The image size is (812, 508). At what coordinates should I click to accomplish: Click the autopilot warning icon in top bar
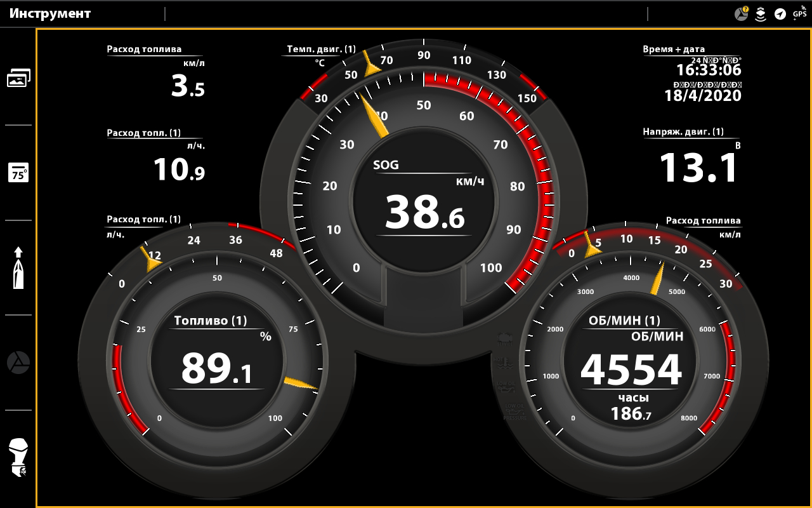coord(741,13)
